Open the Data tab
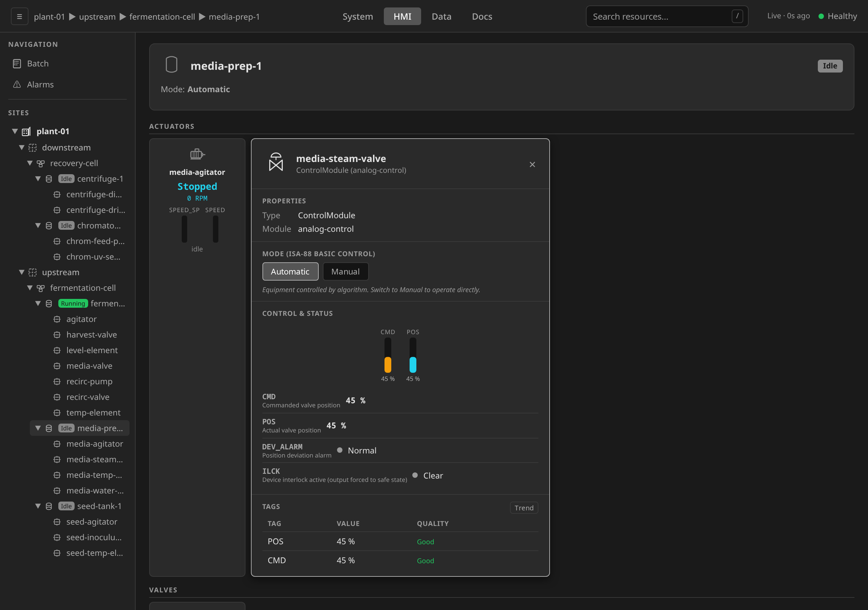Viewport: 868px width, 610px height. coord(441,16)
